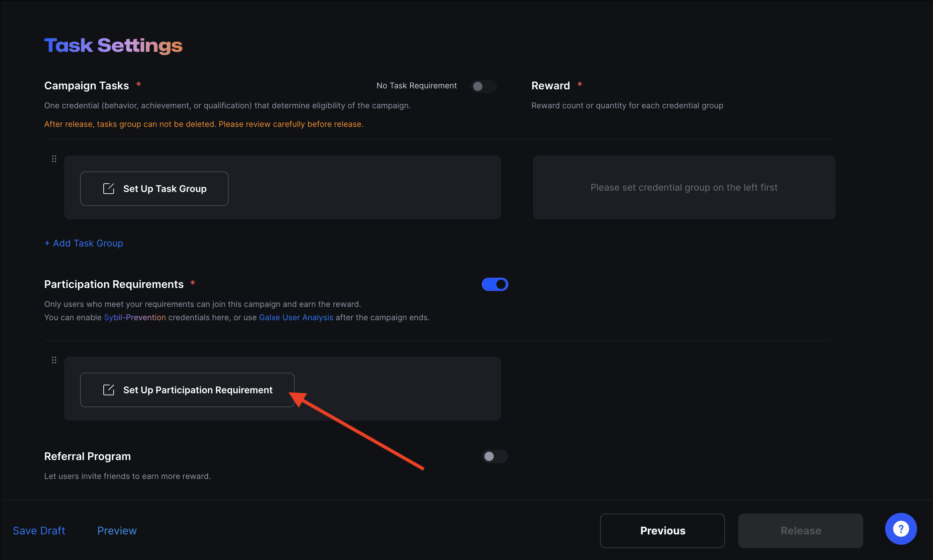Screen dimensions: 933x560
Task: Click the Galxe User Analysis hyperlink
Action: pyautogui.click(x=296, y=317)
